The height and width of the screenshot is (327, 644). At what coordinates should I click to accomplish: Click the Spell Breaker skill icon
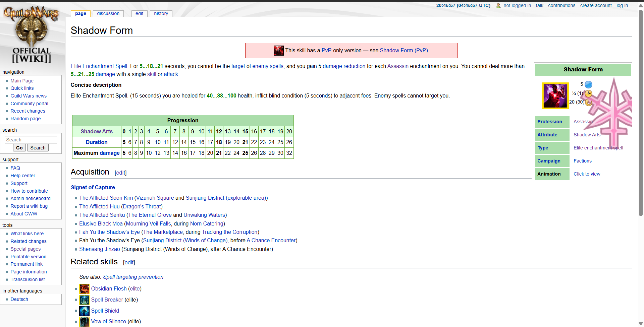(84, 300)
